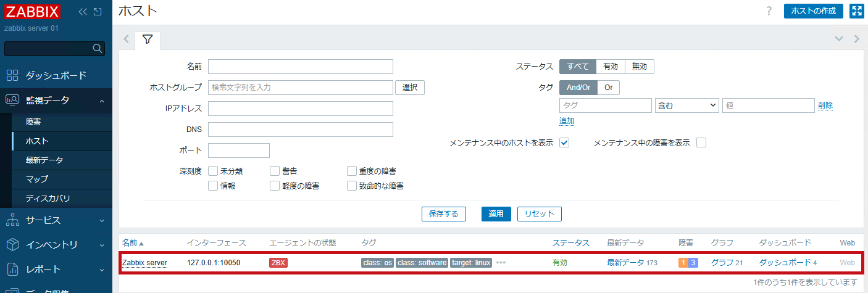Image resolution: width=868 pixels, height=293 pixels.
Task: Click the 保存する button
Action: coord(443,214)
